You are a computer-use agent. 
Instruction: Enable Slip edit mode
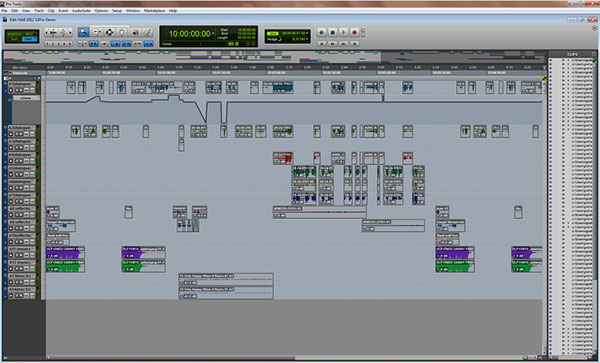pos(16,39)
